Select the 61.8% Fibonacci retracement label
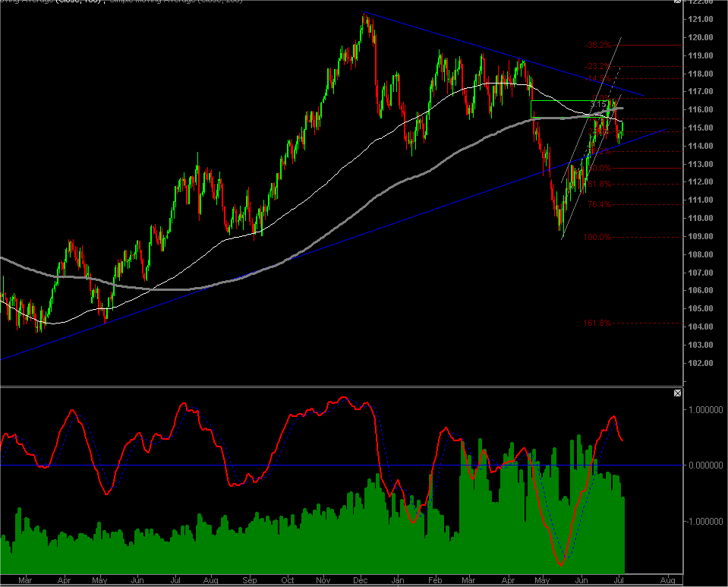 tap(600, 184)
